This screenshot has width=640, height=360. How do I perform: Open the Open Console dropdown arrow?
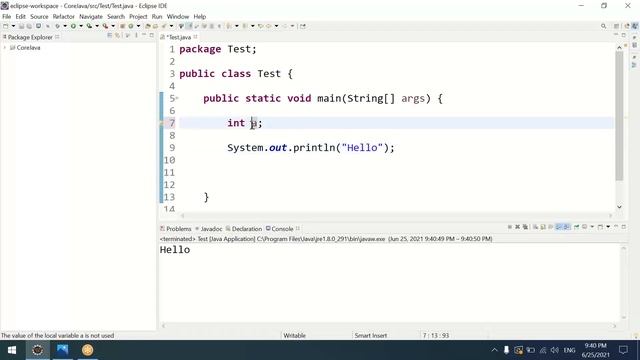point(608,227)
